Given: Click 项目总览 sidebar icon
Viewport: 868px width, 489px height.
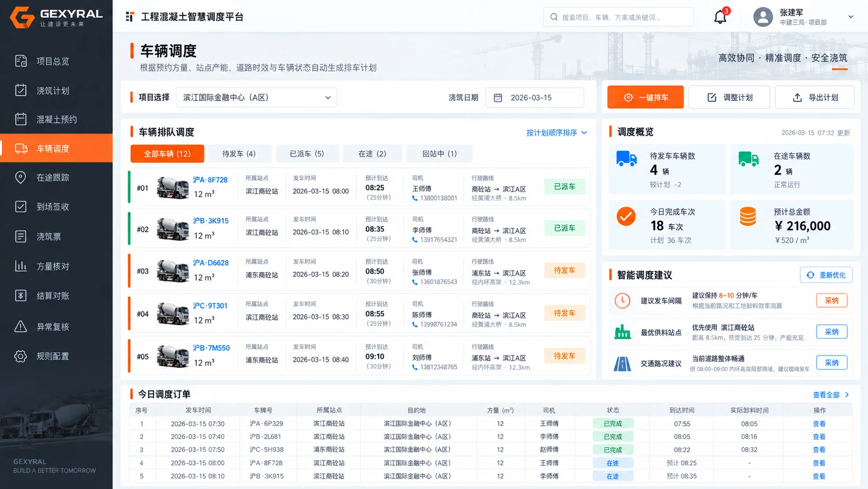Looking at the screenshot, I should (21, 61).
